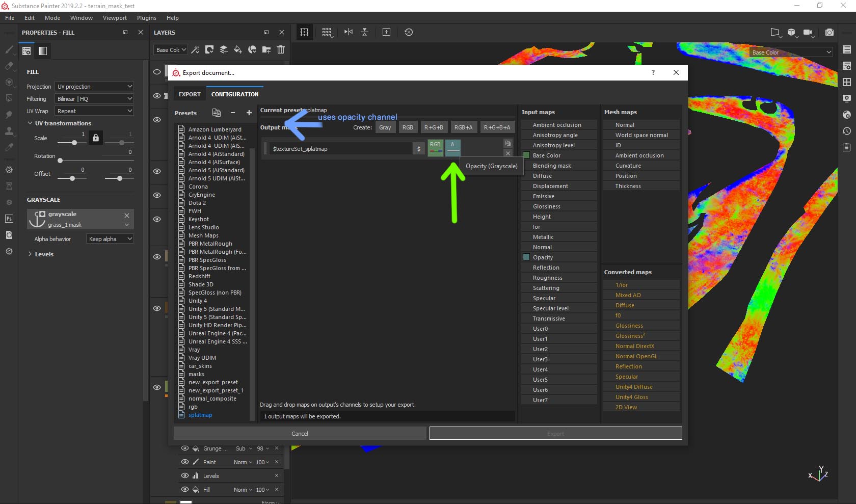Create an RGB+A output map
856x504 pixels.
(x=463, y=127)
